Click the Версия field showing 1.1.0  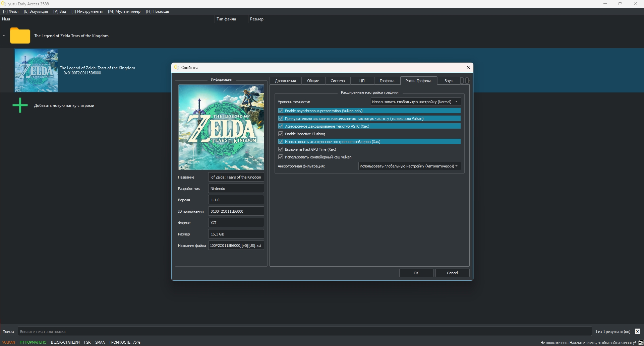pyautogui.click(x=236, y=200)
